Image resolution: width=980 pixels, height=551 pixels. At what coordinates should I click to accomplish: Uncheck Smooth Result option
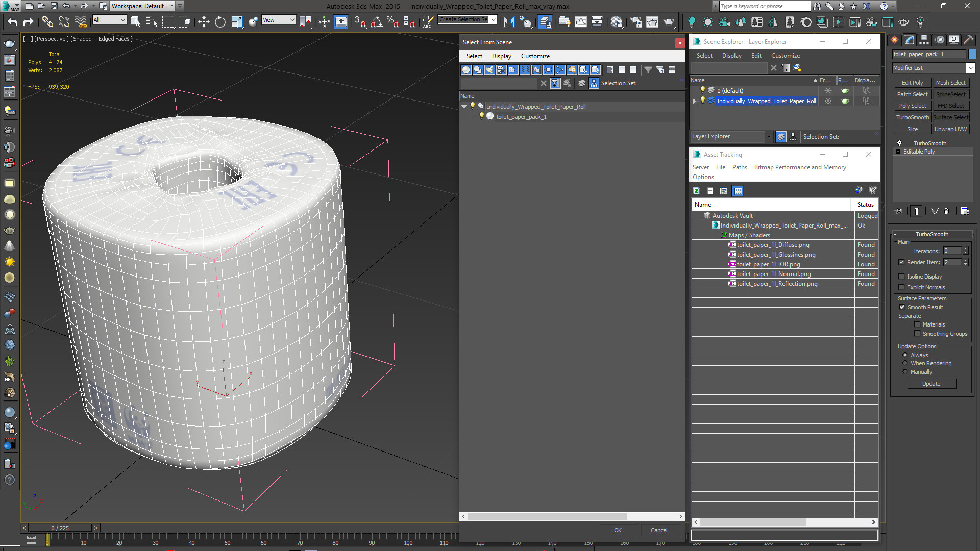pos(902,307)
